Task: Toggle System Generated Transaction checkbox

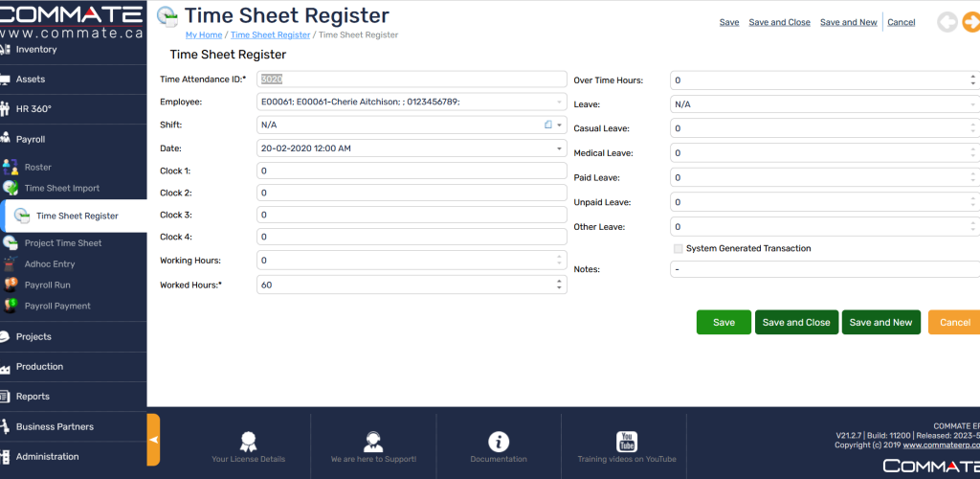Action: pos(679,249)
